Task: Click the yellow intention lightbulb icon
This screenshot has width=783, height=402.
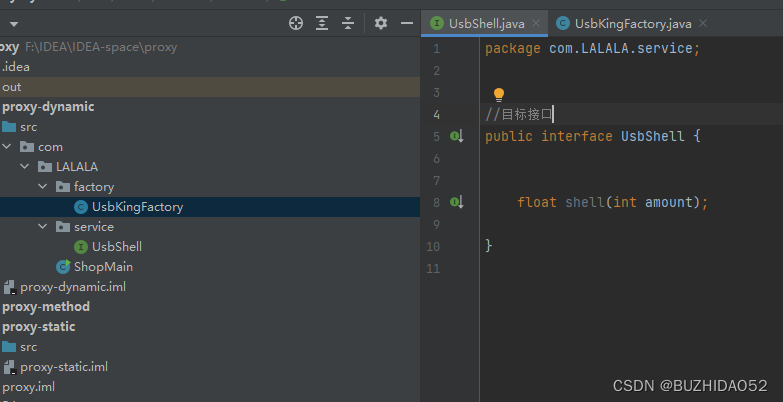Action: [x=498, y=94]
